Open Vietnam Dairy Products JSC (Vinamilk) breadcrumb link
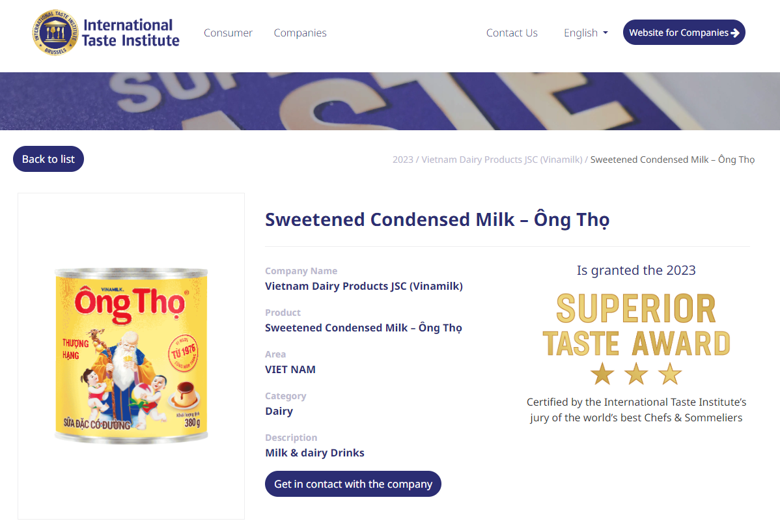This screenshot has width=780, height=532. point(501,159)
